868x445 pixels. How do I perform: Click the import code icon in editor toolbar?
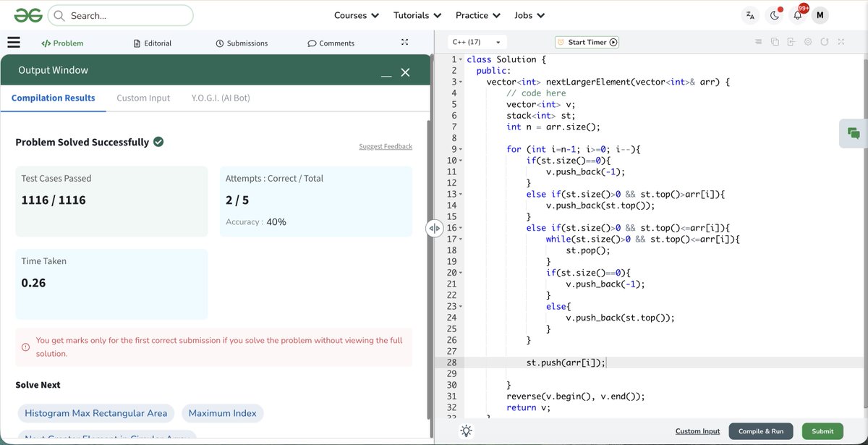coord(791,42)
